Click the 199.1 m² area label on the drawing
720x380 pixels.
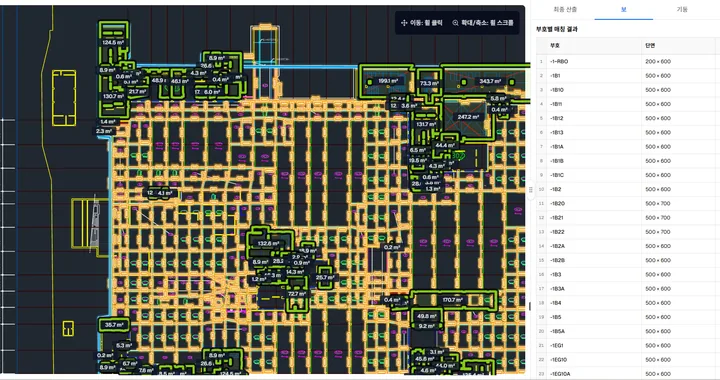[388, 81]
